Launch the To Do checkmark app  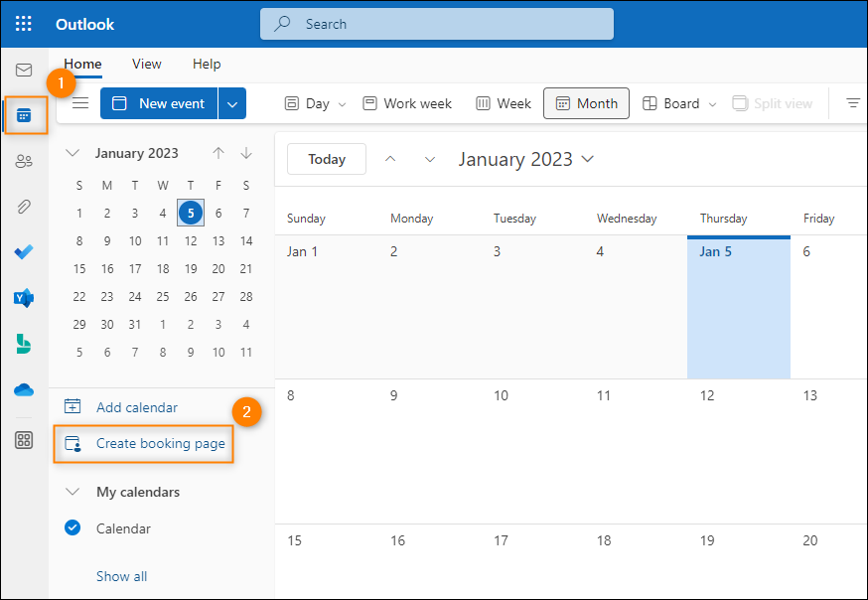coord(24,252)
